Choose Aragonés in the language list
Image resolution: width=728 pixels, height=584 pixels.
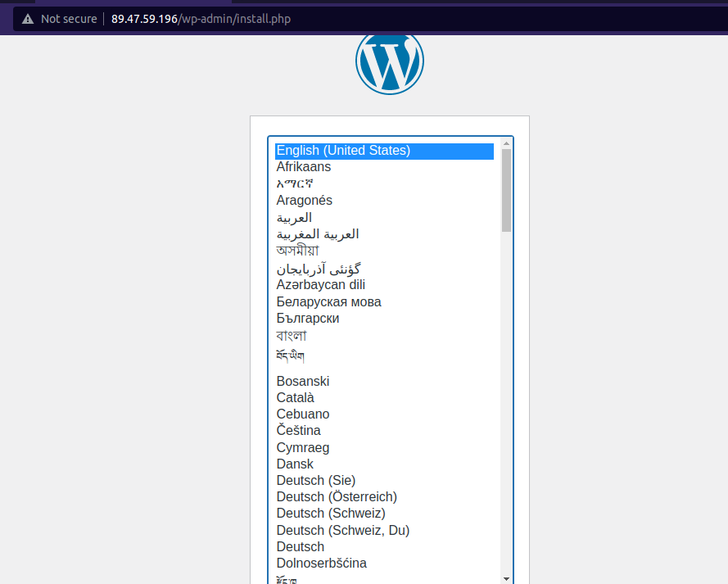click(384, 201)
